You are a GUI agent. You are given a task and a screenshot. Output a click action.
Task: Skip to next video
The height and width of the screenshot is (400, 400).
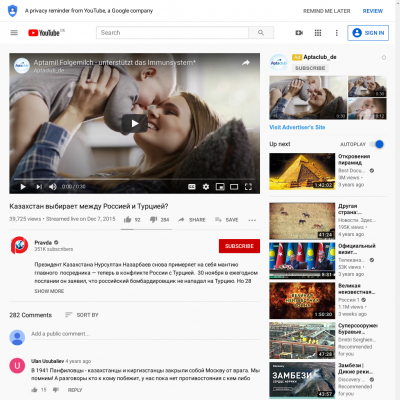coord(39,187)
